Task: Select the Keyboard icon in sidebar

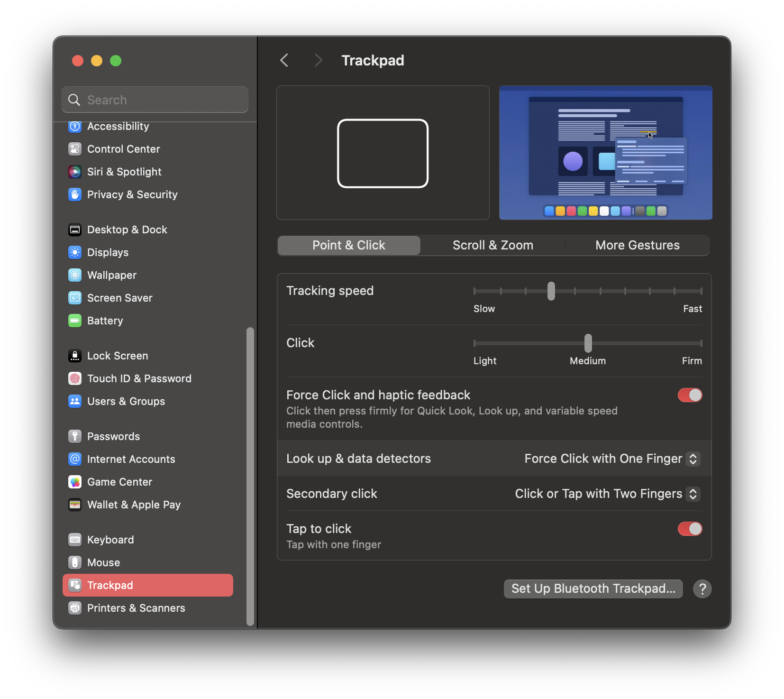Action: [75, 540]
